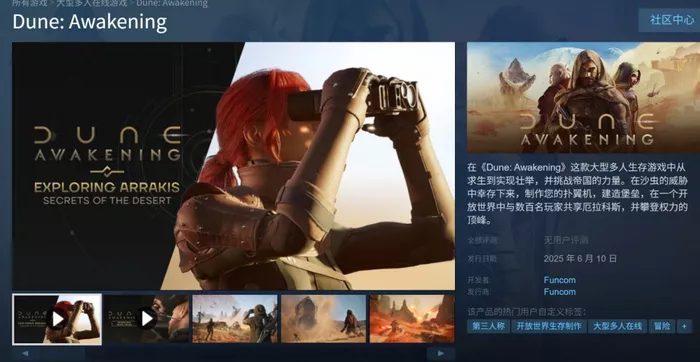The width and height of the screenshot is (700, 362).
Task: Click the thumbnail strip scrollbar track
Action: (x=232, y=354)
